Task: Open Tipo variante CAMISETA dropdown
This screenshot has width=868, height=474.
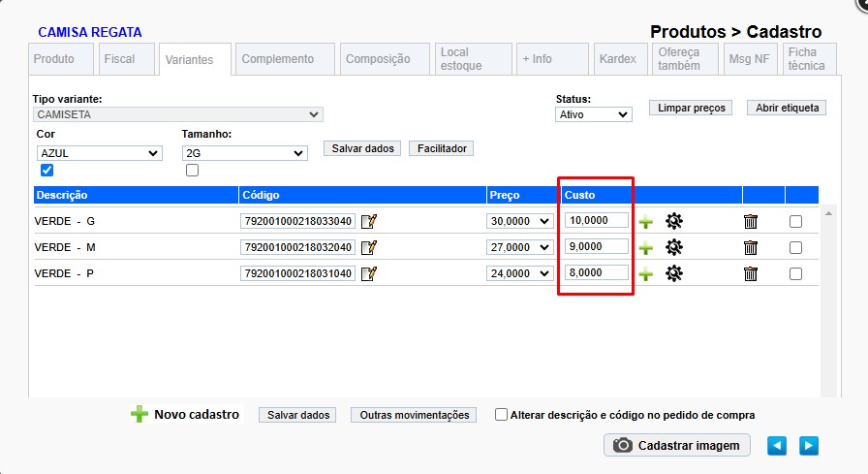Action: [x=177, y=114]
